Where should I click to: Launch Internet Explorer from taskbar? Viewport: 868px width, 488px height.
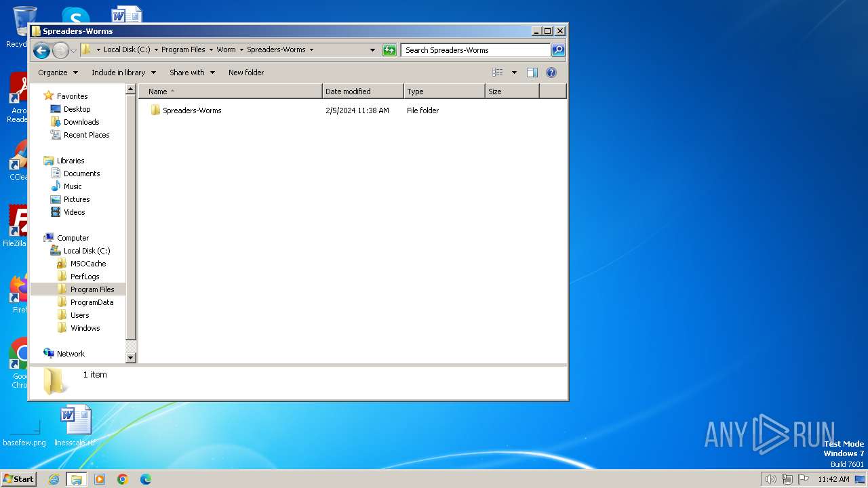[54, 479]
